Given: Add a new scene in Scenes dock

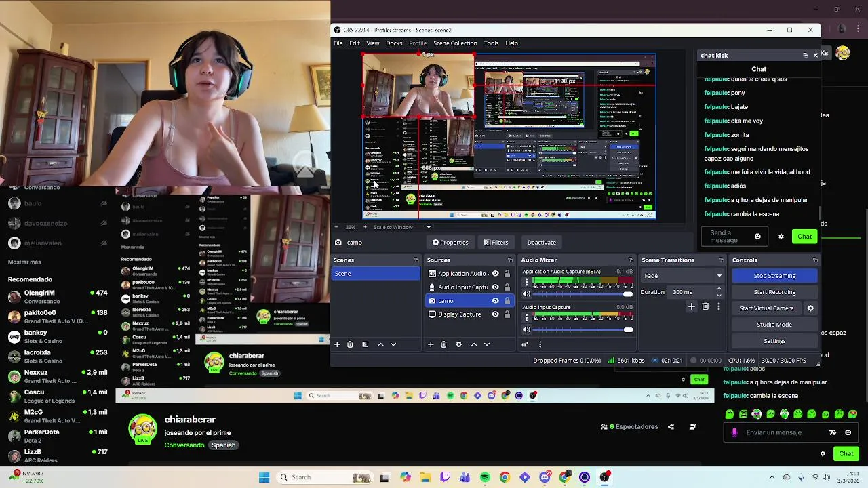Looking at the screenshot, I should click(337, 344).
